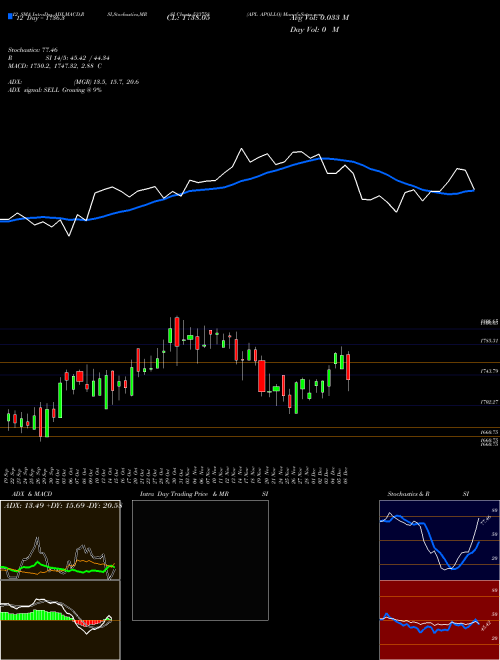The width and height of the screenshot is (500, 660).
Task: Select the 'SI 14/3: 45.42 / 44.84' line
Action: [x=75, y=58]
